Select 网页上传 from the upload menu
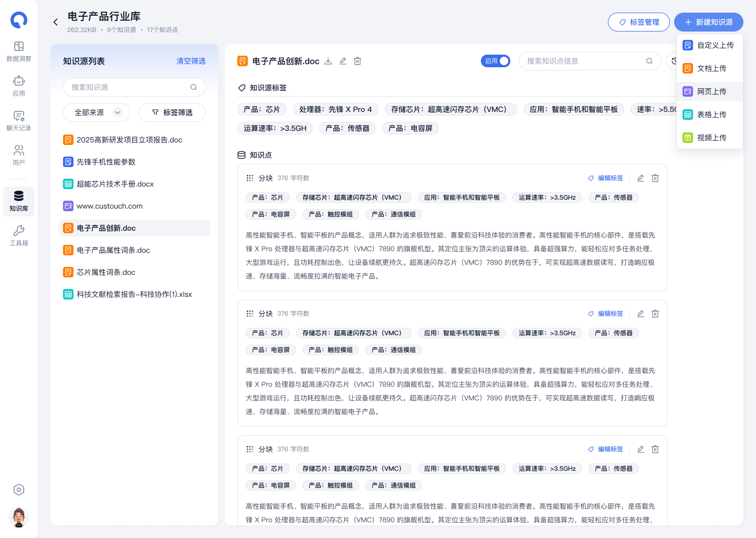The width and height of the screenshot is (756, 538). 711,91
